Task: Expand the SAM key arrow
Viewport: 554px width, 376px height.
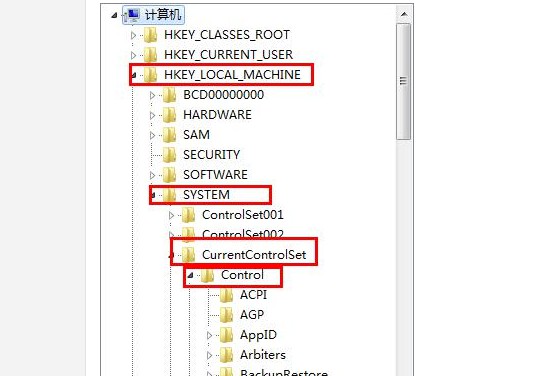Action: point(152,135)
